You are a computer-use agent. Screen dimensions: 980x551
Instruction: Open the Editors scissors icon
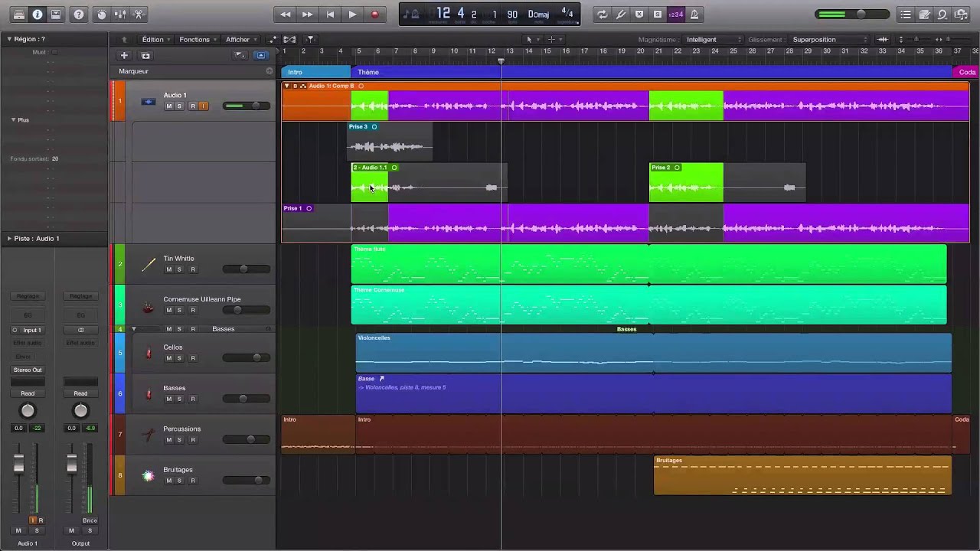pyautogui.click(x=139, y=14)
